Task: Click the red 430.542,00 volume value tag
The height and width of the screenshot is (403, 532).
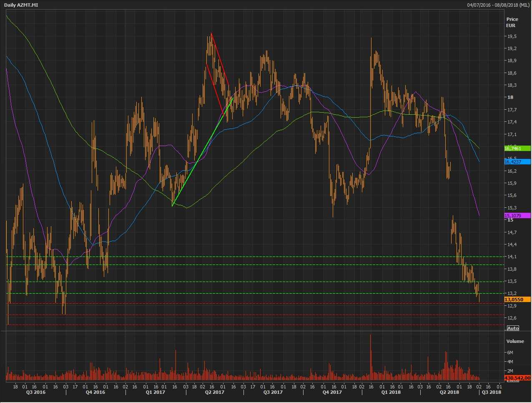Action: pos(517,378)
